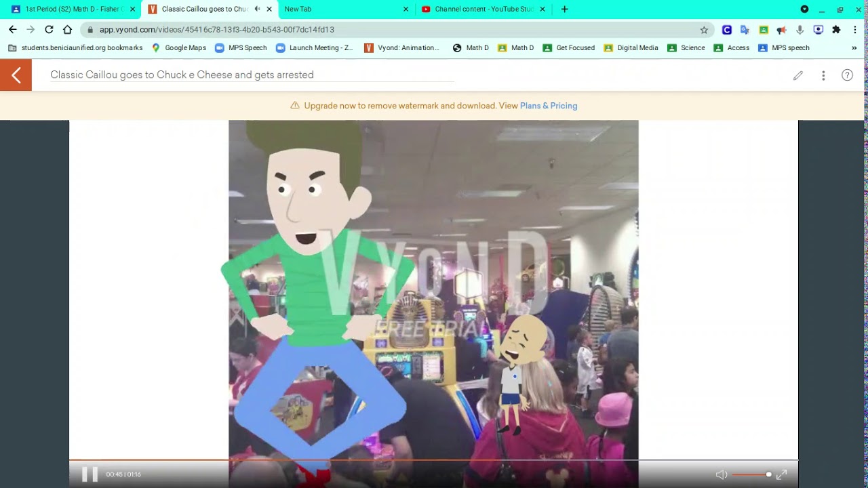This screenshot has height=488, width=868.
Task: Mute the video player speaker icon
Action: (722, 474)
